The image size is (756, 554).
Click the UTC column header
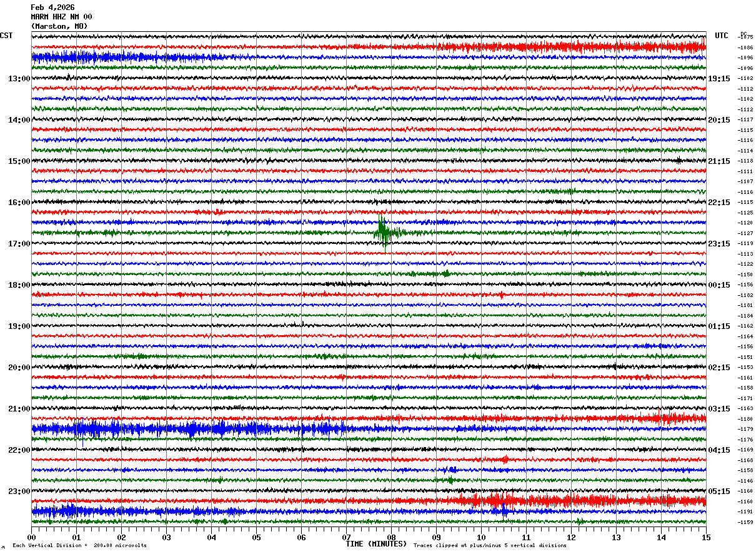722,36
